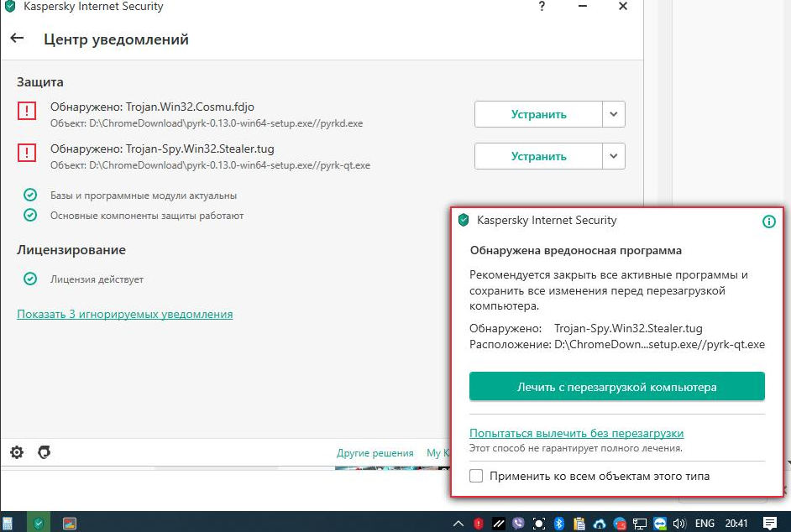Image resolution: width=791 pixels, height=532 pixels.
Task: Open help via the question mark icon
Action: tap(542, 6)
